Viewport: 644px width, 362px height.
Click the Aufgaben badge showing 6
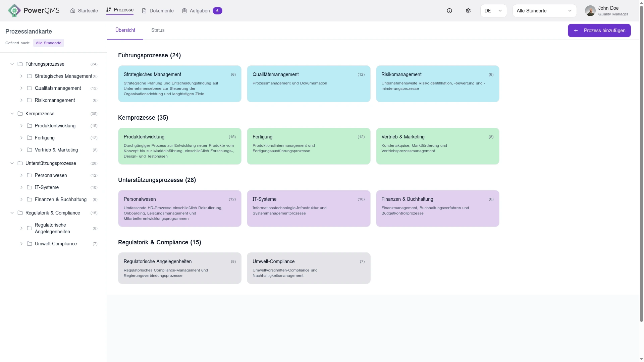click(217, 11)
